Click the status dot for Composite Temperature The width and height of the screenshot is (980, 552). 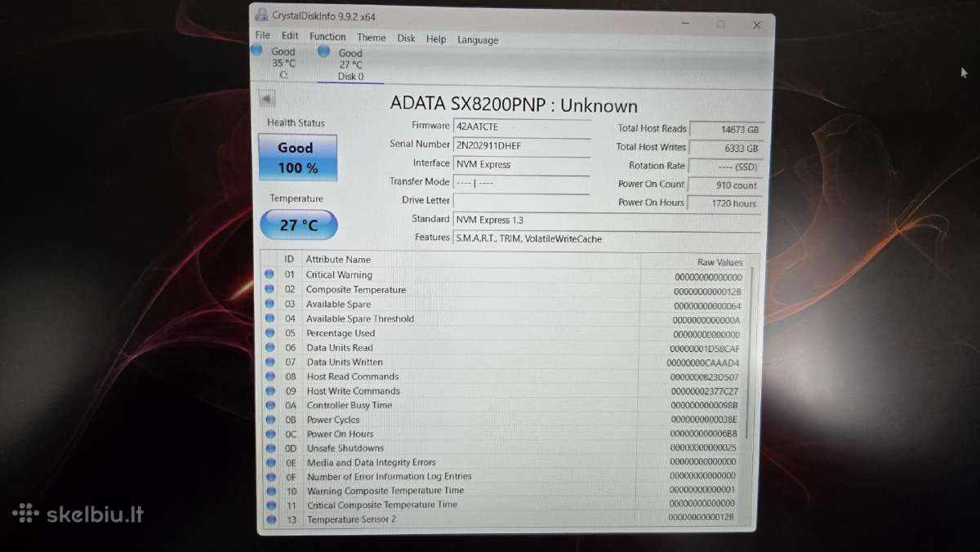click(x=269, y=289)
